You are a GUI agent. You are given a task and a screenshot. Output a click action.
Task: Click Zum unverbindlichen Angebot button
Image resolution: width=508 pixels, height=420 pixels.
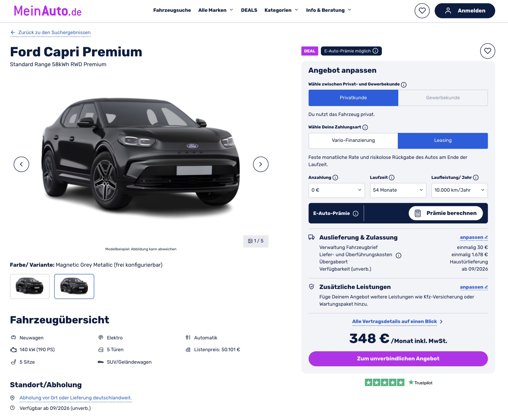click(x=398, y=359)
